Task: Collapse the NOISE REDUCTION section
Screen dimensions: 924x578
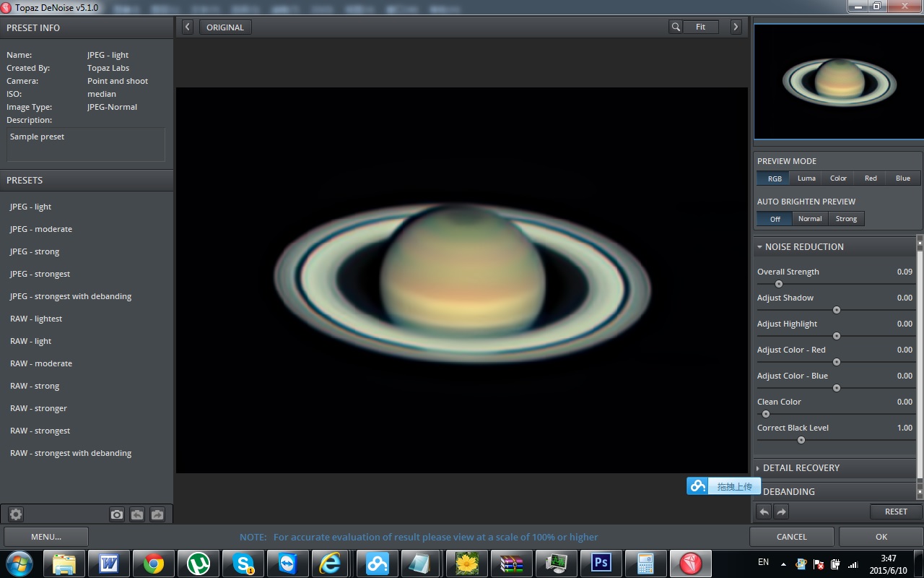Action: tap(835, 247)
